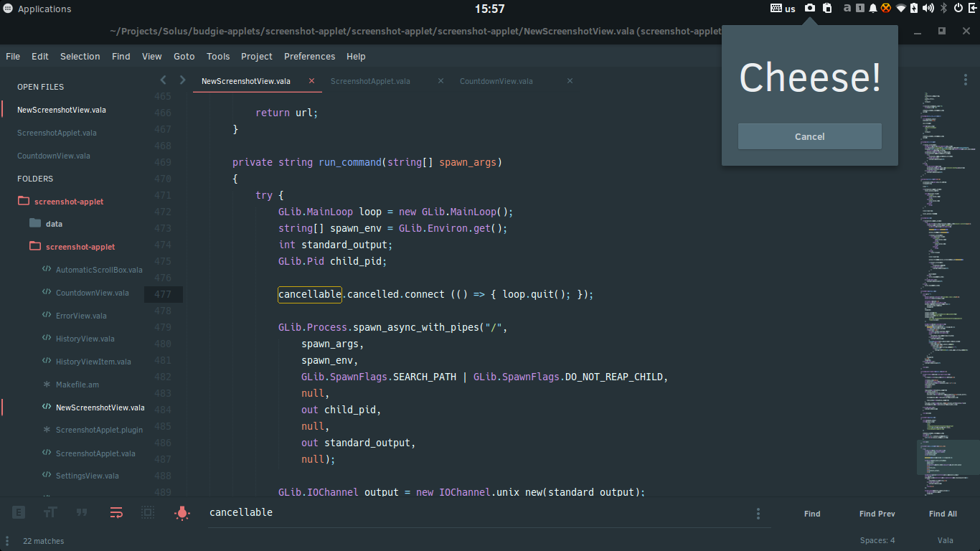Go to previous tab with left arrow
Viewport: 980px width, 551px height.
(164, 80)
